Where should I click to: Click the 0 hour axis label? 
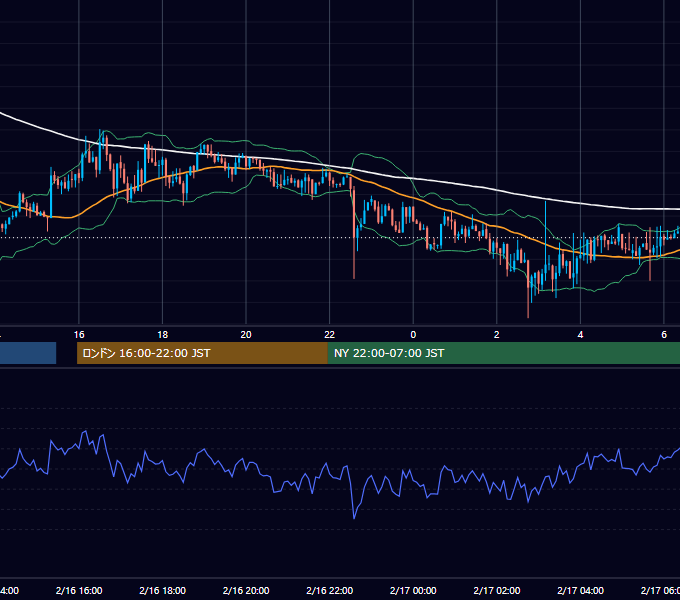click(x=413, y=335)
